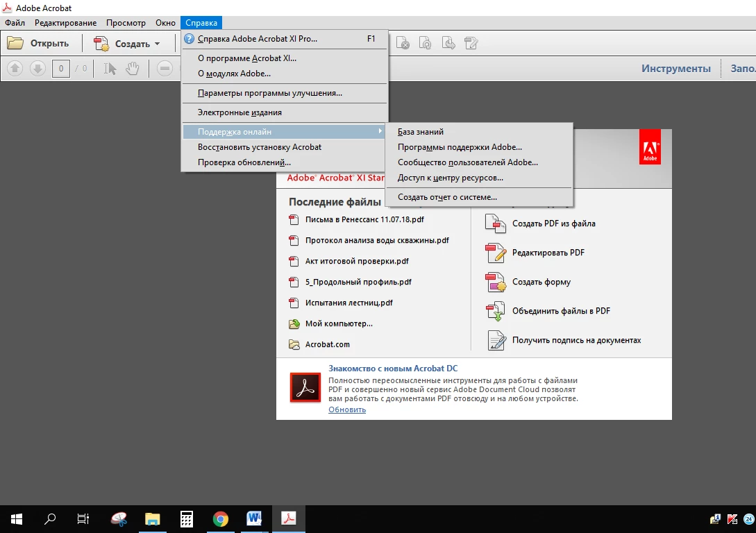
Task: Open the Файл menu
Action: tap(15, 23)
